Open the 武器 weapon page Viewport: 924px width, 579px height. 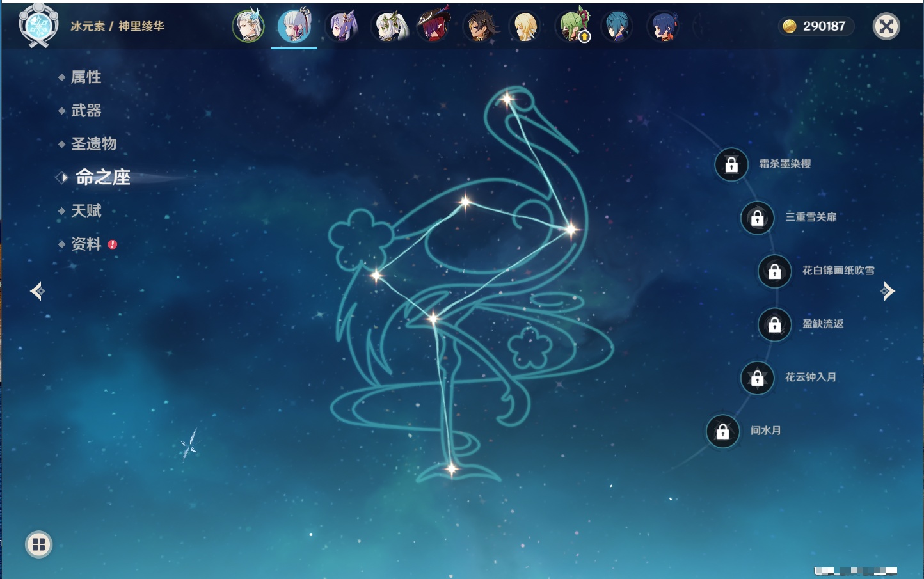tap(86, 111)
